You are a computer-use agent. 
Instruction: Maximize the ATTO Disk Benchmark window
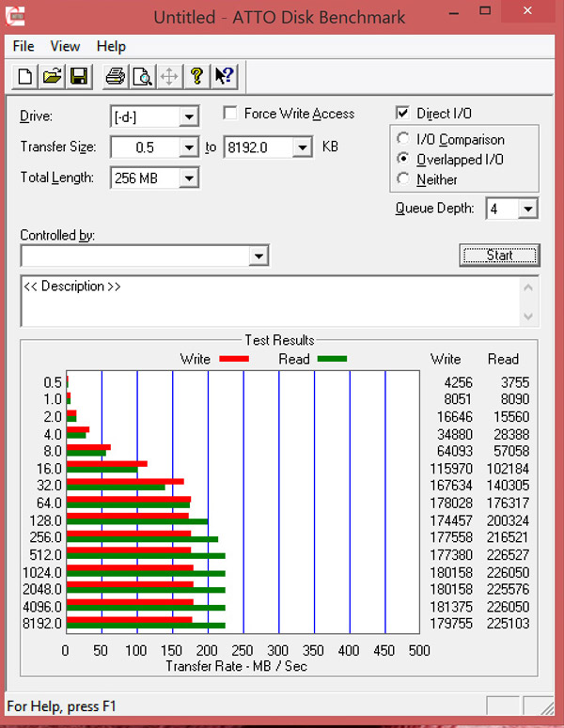[485, 10]
